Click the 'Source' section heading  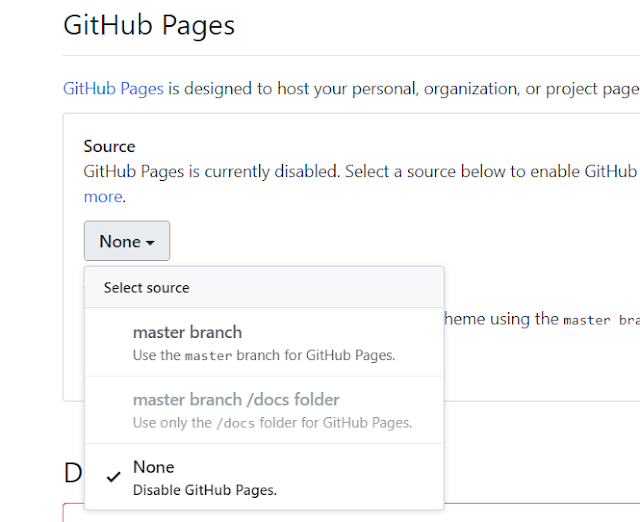pyautogui.click(x=109, y=147)
